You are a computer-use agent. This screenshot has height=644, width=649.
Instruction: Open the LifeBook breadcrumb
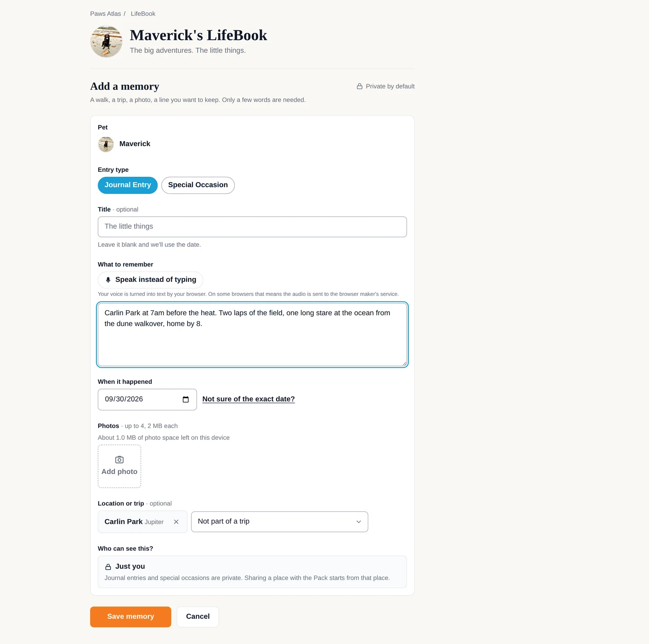coord(143,14)
